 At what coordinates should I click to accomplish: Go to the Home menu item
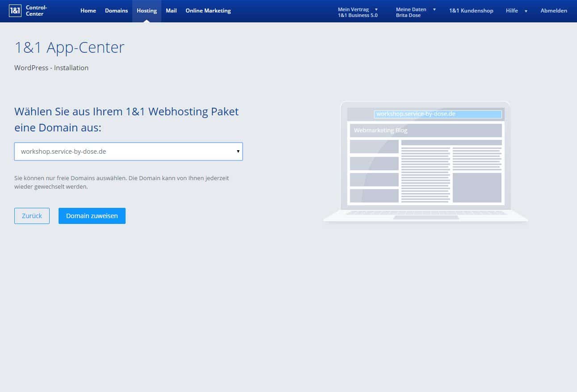88,11
